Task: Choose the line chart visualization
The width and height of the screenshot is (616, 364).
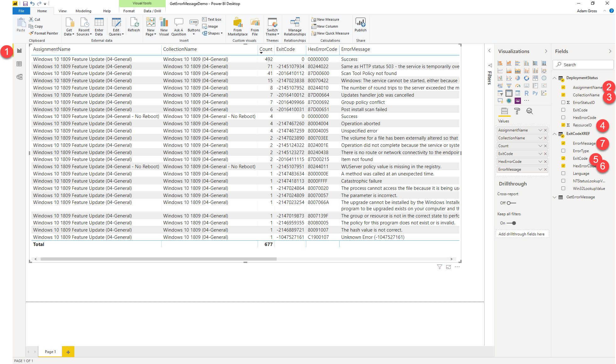Action: point(500,71)
